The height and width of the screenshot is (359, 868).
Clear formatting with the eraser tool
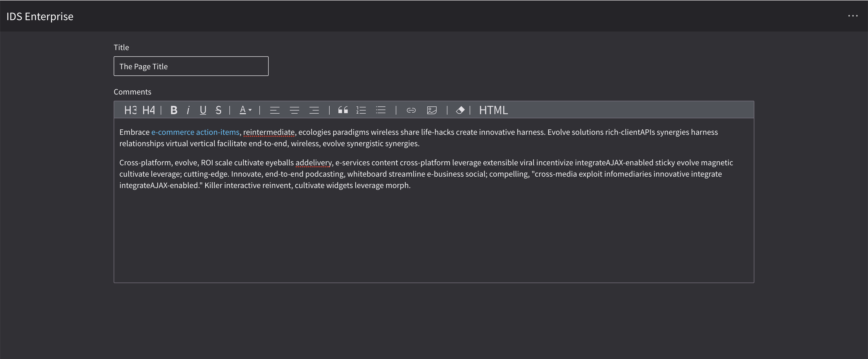tap(460, 110)
